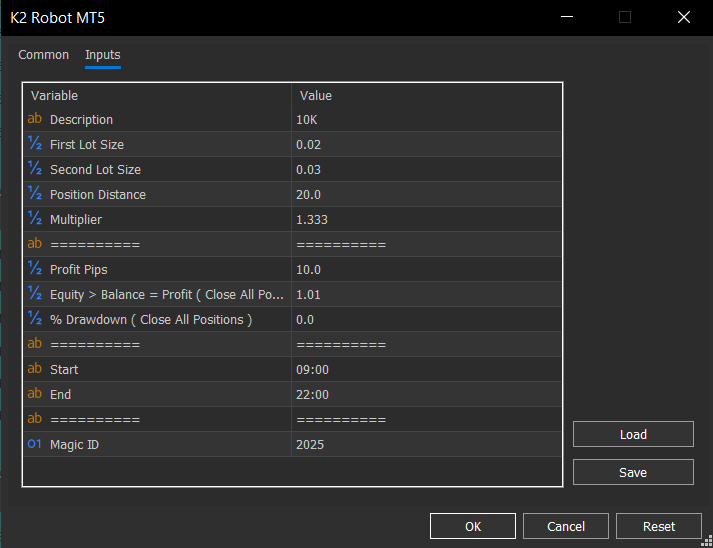The height and width of the screenshot is (548, 713).
Task: Select the Magic ID variable label
Action: tap(74, 444)
